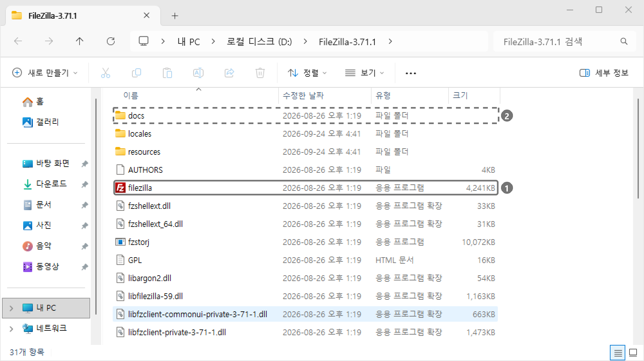The image size is (644, 361).
Task: Open 홈 in the navigation pane
Action: click(x=33, y=102)
